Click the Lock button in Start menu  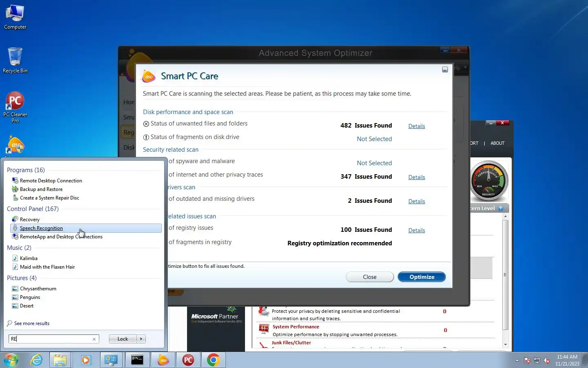click(x=122, y=339)
